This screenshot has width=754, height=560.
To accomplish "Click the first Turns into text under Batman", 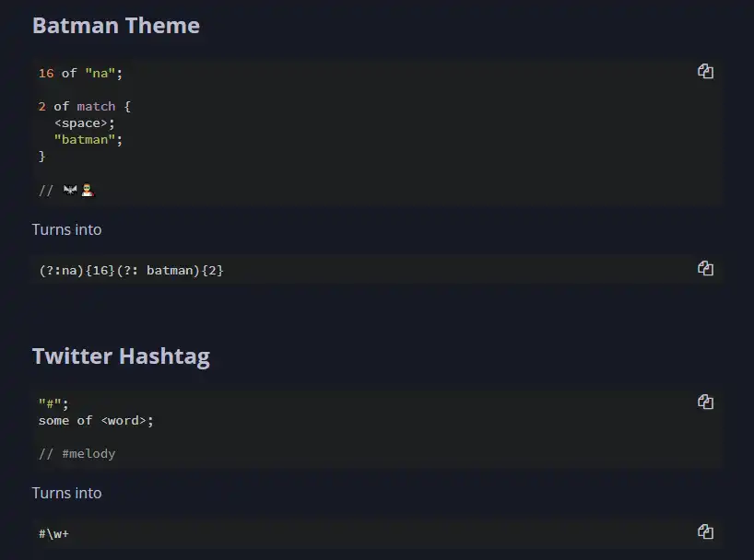I will click(67, 229).
